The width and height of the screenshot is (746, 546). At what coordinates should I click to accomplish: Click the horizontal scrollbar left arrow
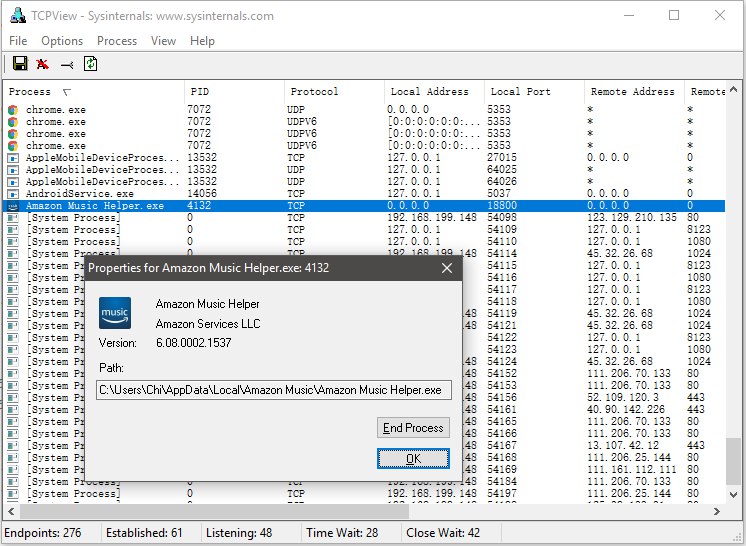click(11, 512)
